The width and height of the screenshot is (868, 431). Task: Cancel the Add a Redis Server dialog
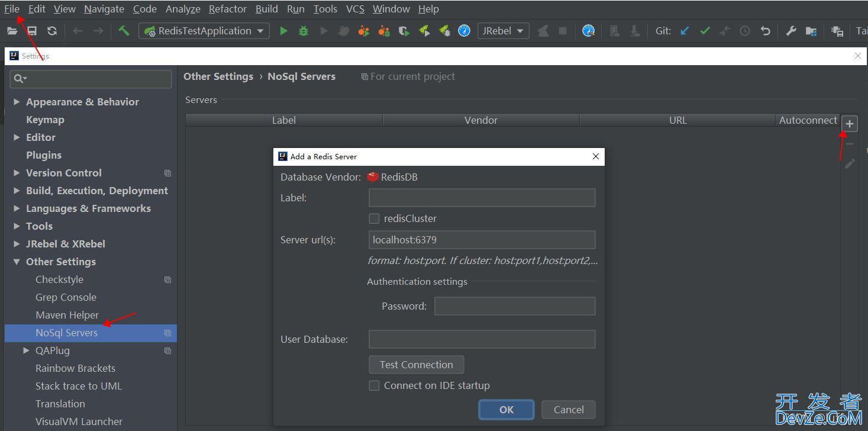[x=569, y=410]
